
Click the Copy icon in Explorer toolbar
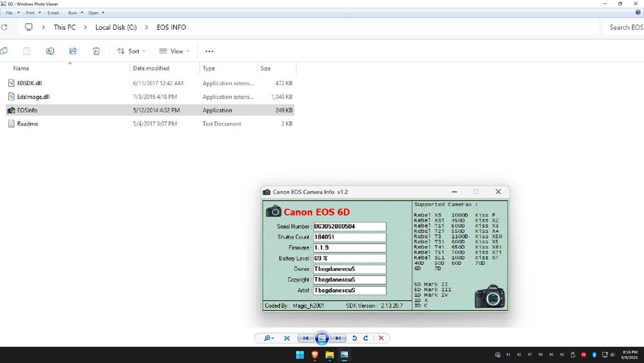point(4,51)
